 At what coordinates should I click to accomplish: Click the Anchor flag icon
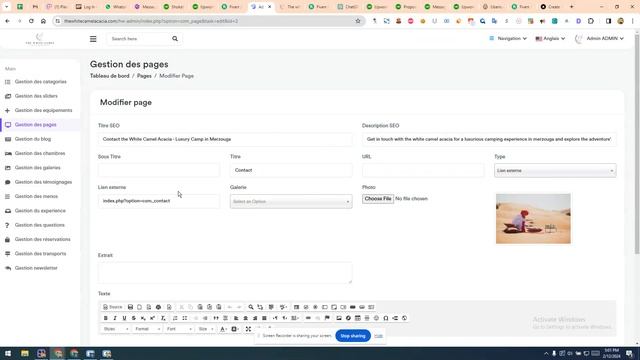(x=327, y=318)
